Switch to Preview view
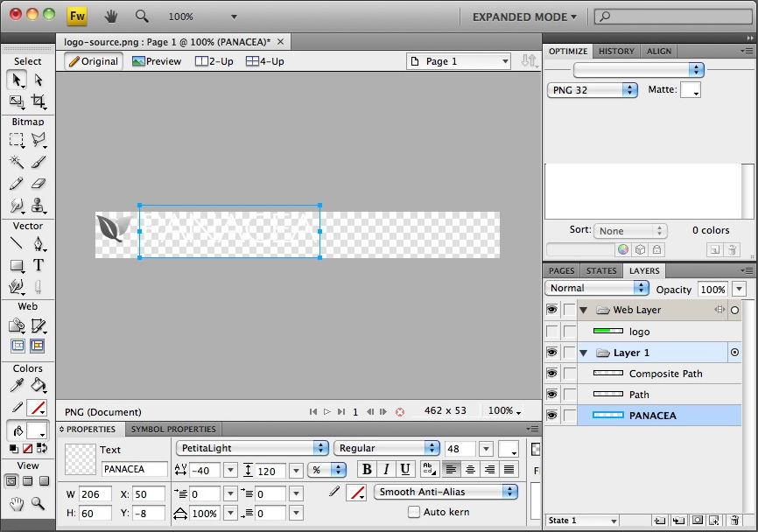This screenshot has width=758, height=532. [x=157, y=61]
